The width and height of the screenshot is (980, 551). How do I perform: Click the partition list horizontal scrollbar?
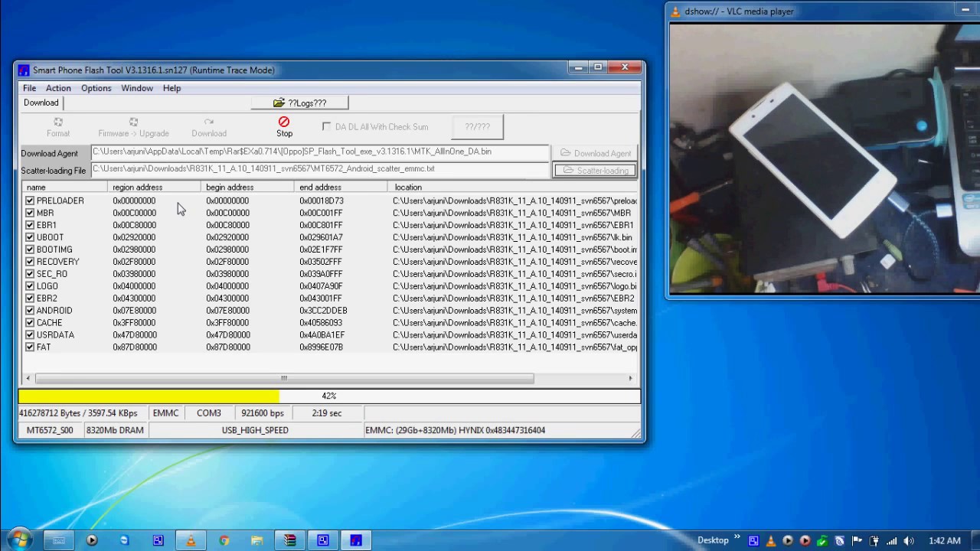click(284, 378)
